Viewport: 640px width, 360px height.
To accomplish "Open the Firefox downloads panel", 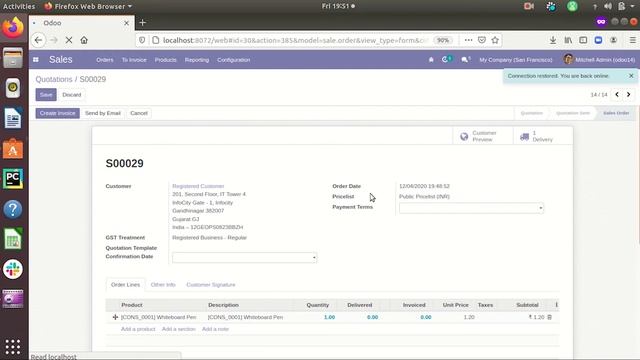I will coord(553,40).
